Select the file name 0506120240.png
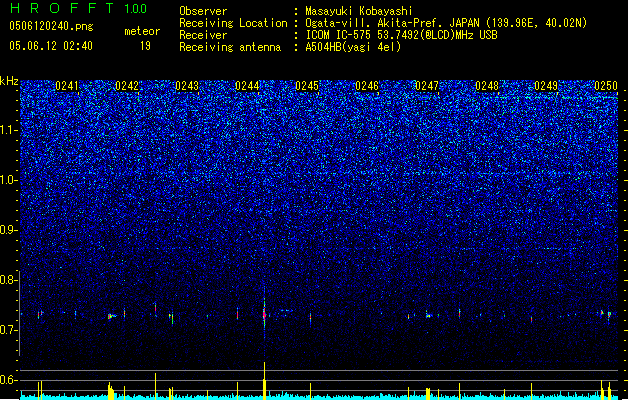Screen dimensions: 629x400 pyautogui.click(x=51, y=26)
